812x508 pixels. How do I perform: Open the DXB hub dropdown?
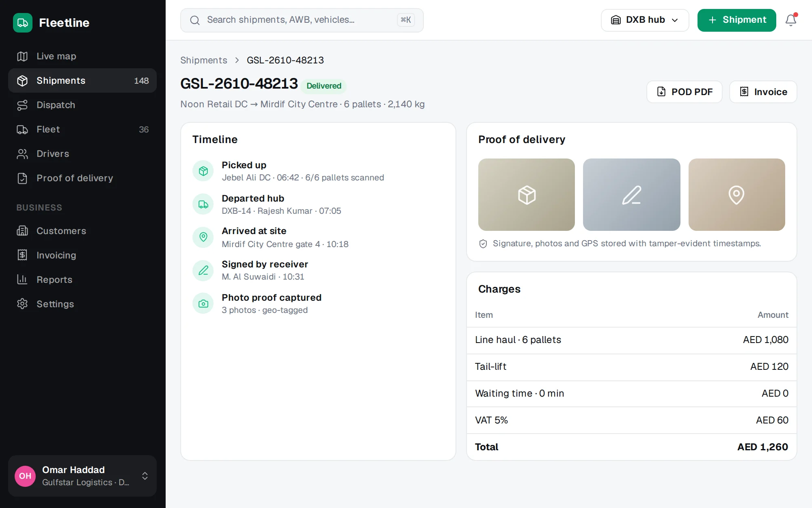[x=645, y=20]
